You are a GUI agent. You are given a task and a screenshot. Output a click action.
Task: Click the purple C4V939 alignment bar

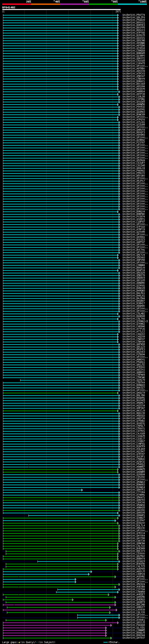pos(60,610)
